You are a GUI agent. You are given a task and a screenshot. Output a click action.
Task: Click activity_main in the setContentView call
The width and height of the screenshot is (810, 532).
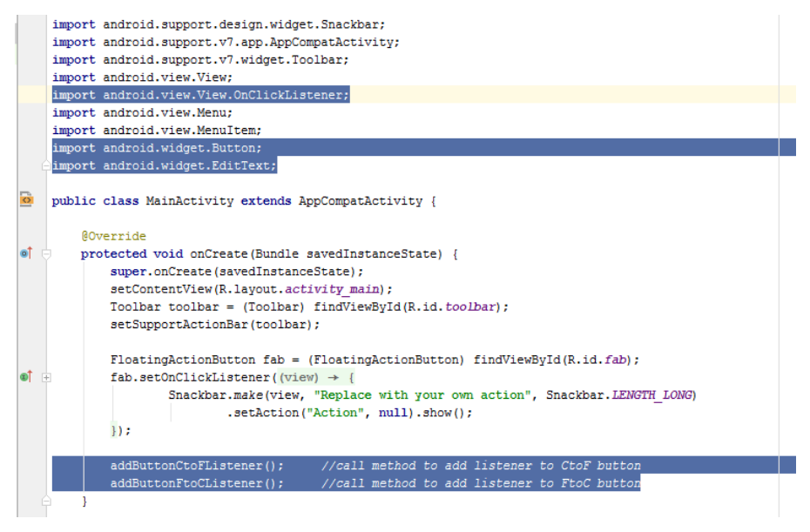click(x=332, y=289)
